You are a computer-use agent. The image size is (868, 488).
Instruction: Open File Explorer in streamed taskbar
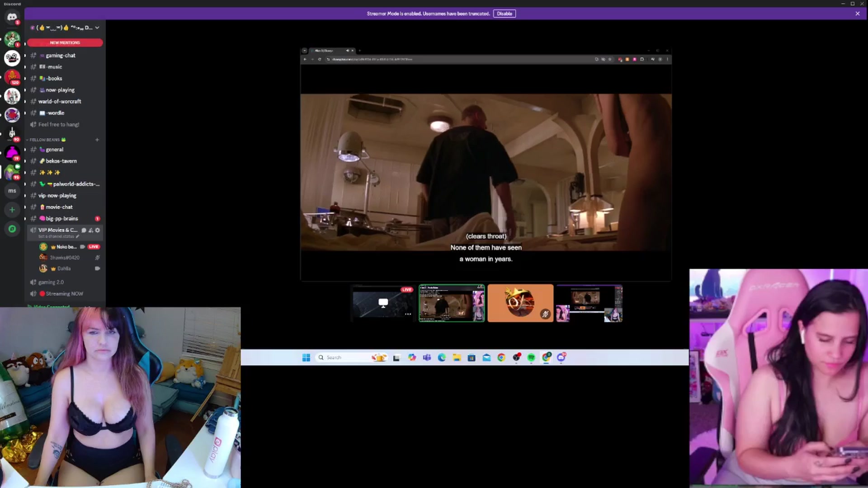tap(457, 357)
